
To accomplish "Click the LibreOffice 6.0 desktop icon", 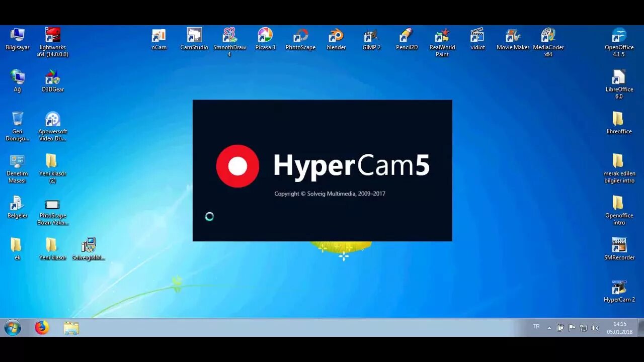I will pos(619,84).
